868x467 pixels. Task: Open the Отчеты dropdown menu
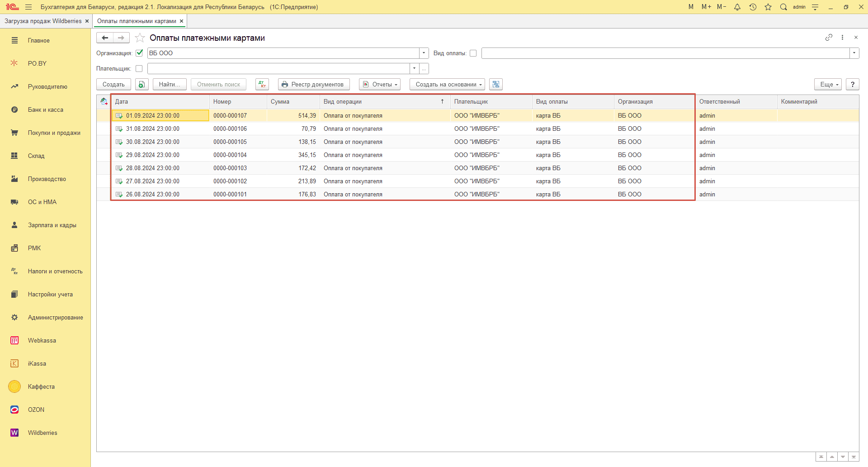(x=380, y=85)
